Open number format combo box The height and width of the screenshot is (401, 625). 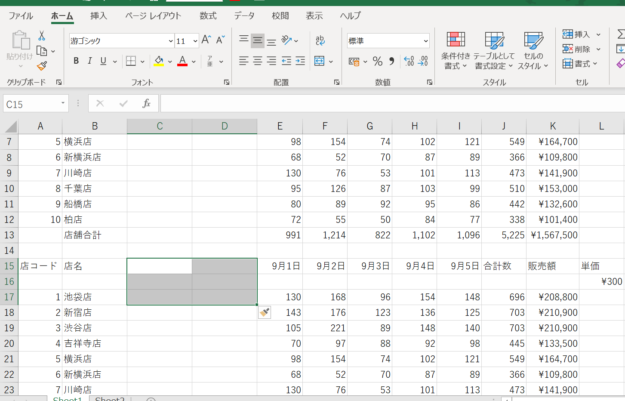(x=388, y=41)
